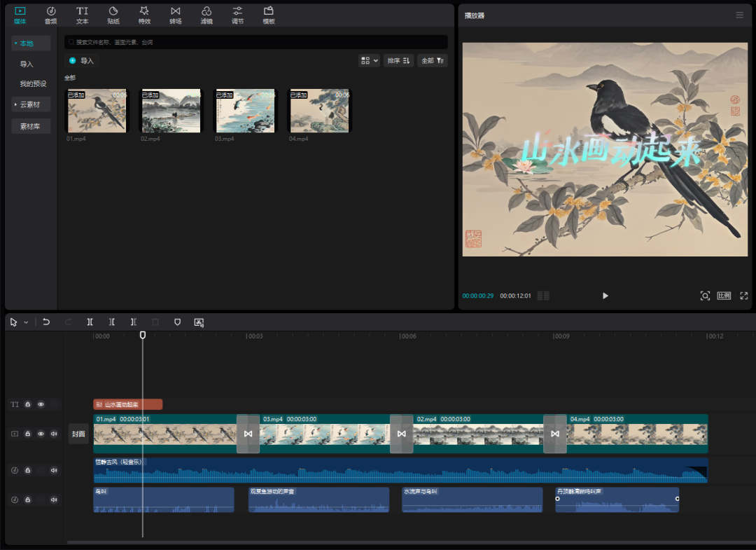Open the 音频 audio tab

(x=50, y=15)
